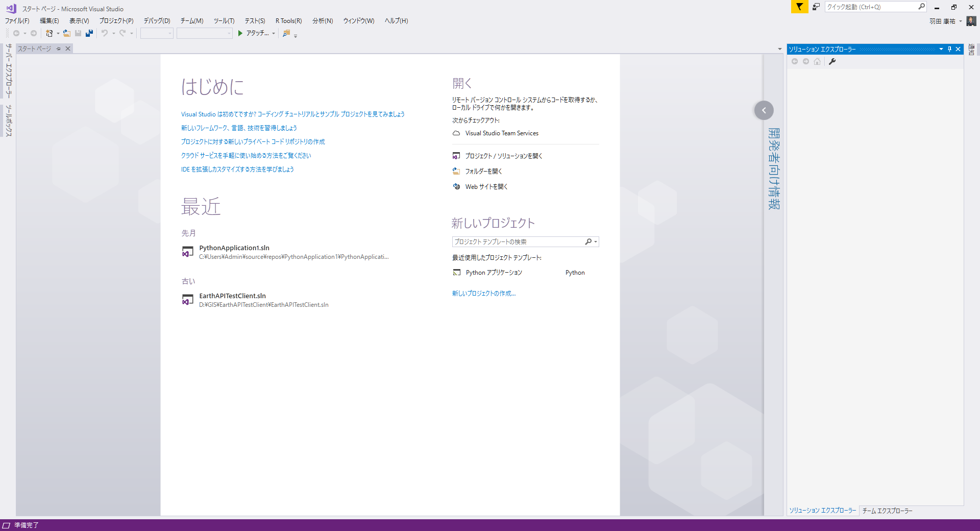This screenshot has width=980, height=531.
Task: Open the Redo history dropdown arrow
Action: click(131, 33)
